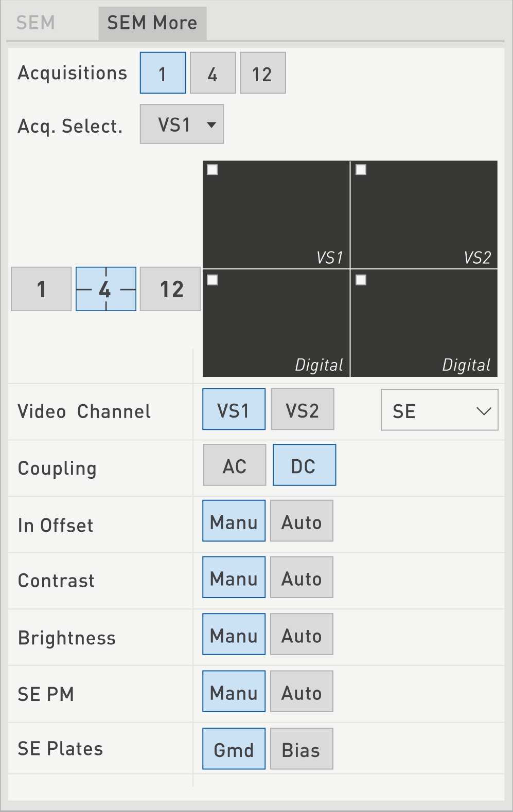Select the 4-pane layout button with crosshair

click(106, 289)
